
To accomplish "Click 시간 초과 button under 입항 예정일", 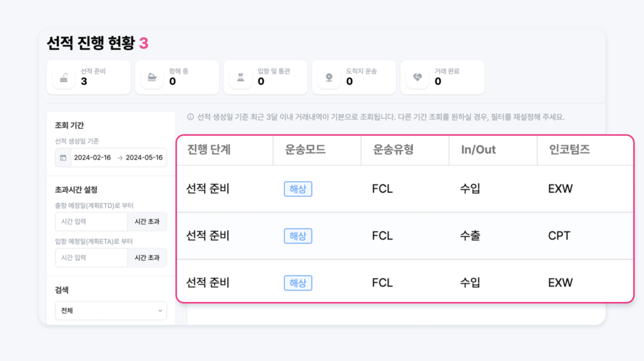I will [x=147, y=257].
